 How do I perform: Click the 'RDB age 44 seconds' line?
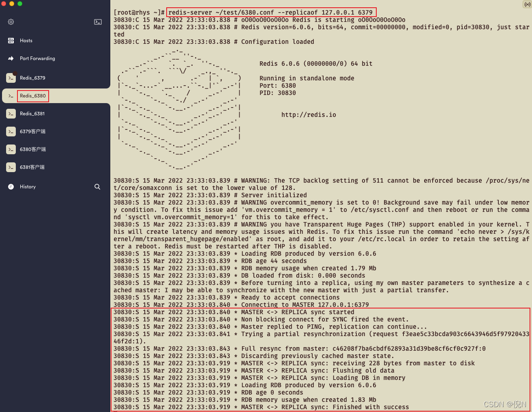(x=210, y=261)
